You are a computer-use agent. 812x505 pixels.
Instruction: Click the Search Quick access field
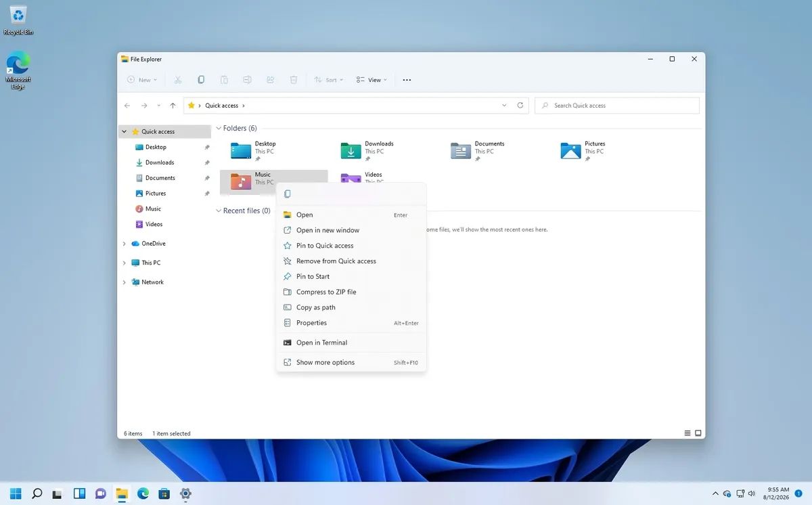point(617,106)
